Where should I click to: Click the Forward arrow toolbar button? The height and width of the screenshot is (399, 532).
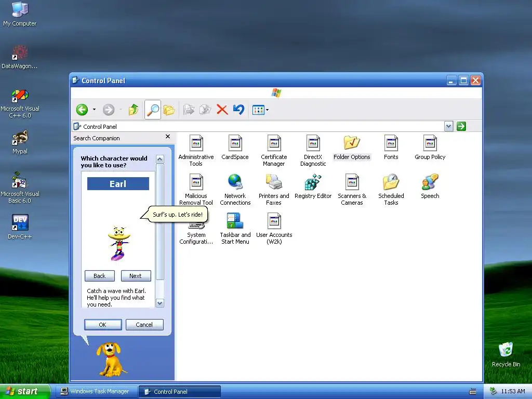click(x=109, y=110)
